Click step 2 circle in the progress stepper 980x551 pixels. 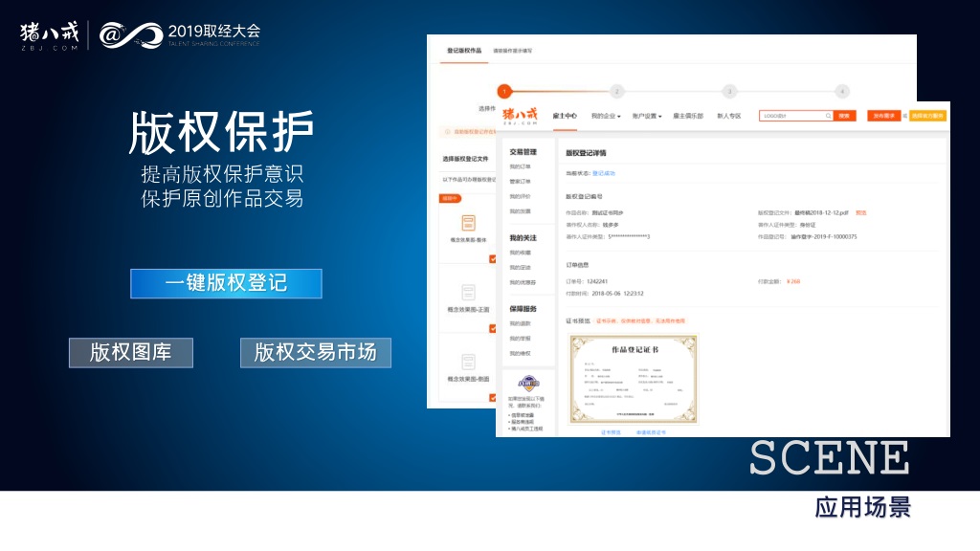tap(617, 92)
